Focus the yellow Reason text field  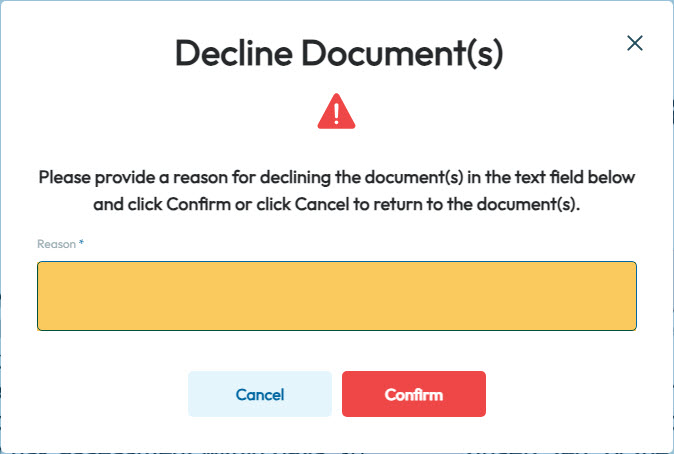click(x=337, y=296)
